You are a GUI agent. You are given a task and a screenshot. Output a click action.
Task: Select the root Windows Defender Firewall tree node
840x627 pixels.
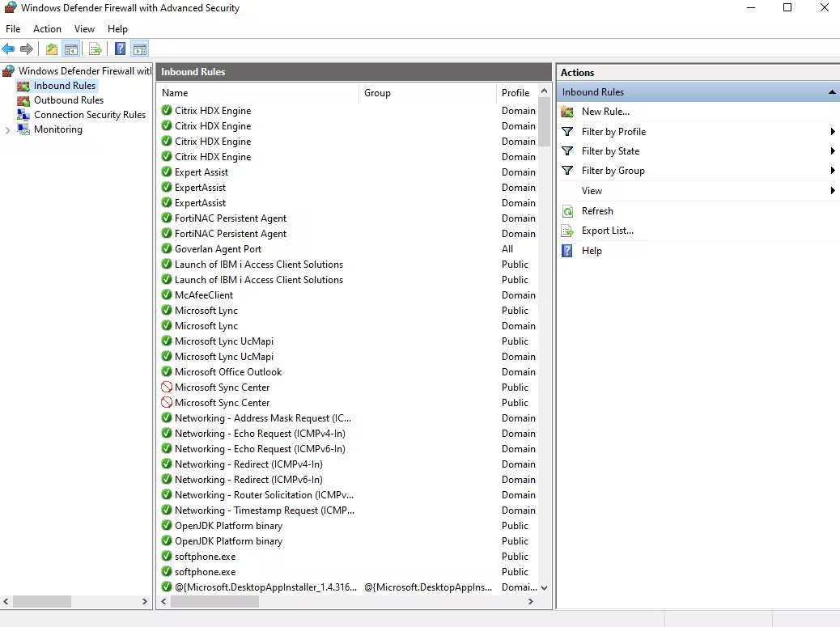[x=85, y=70]
